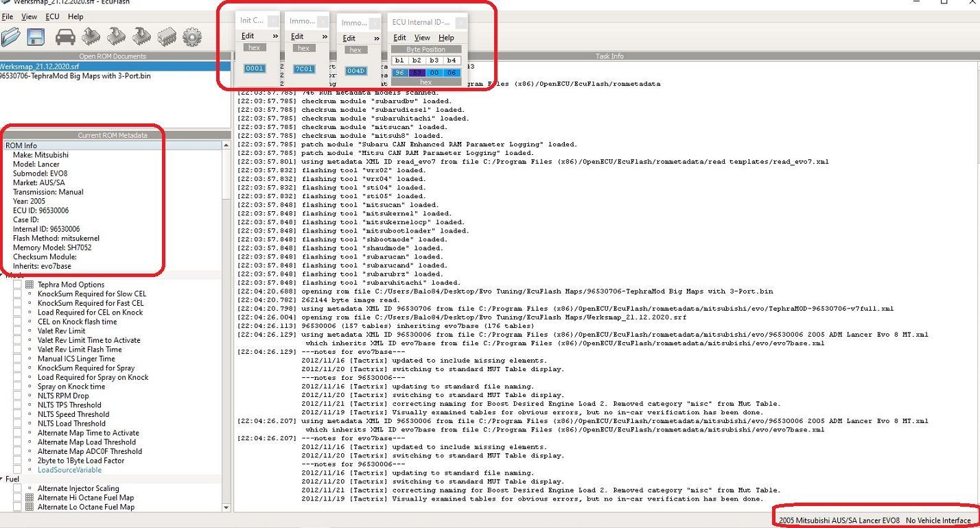Image resolution: width=980 pixels, height=528 pixels.
Task: Open settings via the gear icon
Action: [x=192, y=36]
